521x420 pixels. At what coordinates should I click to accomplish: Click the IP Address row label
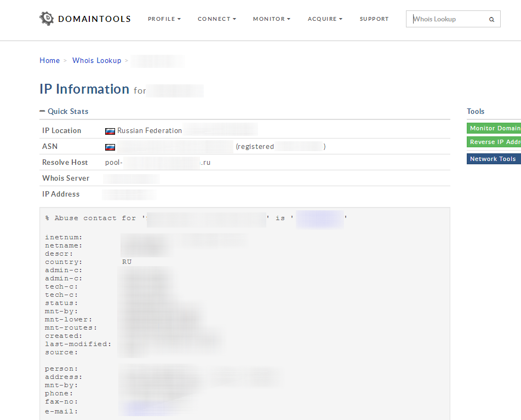[61, 194]
